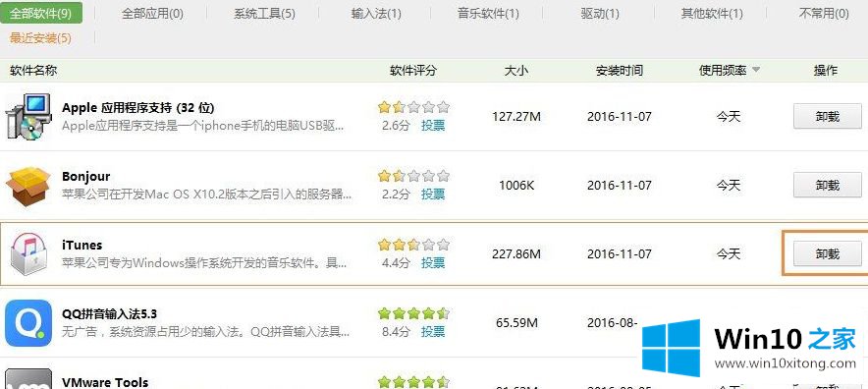Viewport: 868px width, 389px height.
Task: Click the star rating for VMware Tools
Action: [x=413, y=382]
